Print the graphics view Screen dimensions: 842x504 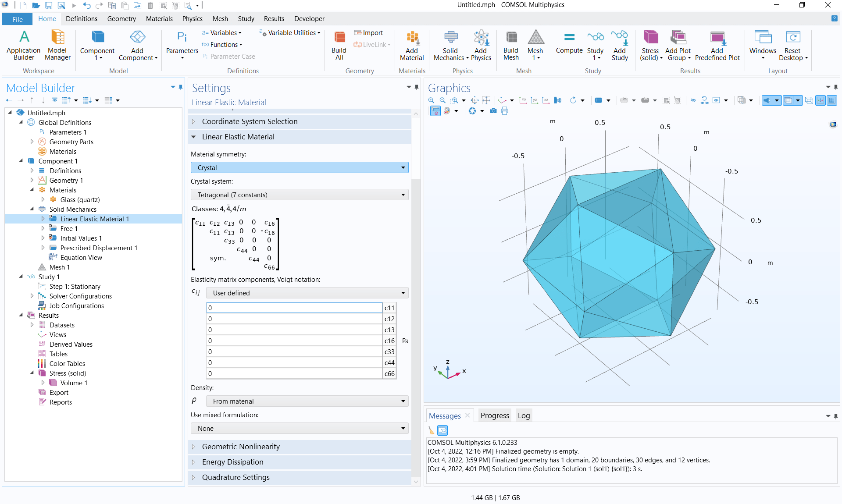pyautogui.click(x=505, y=111)
